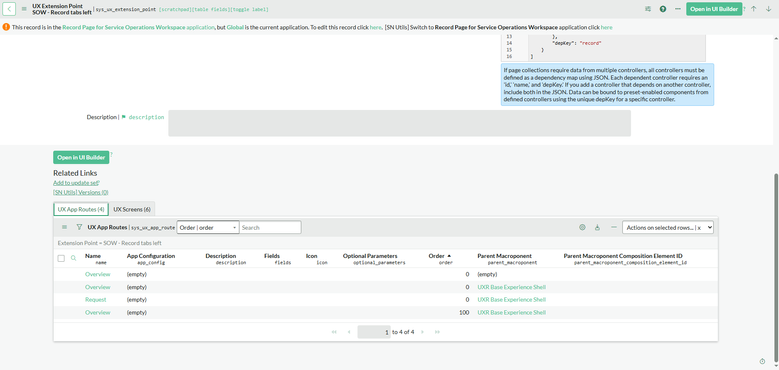The width and height of the screenshot is (779, 370).
Task: Open the Order search field dropdown
Action: click(208, 227)
